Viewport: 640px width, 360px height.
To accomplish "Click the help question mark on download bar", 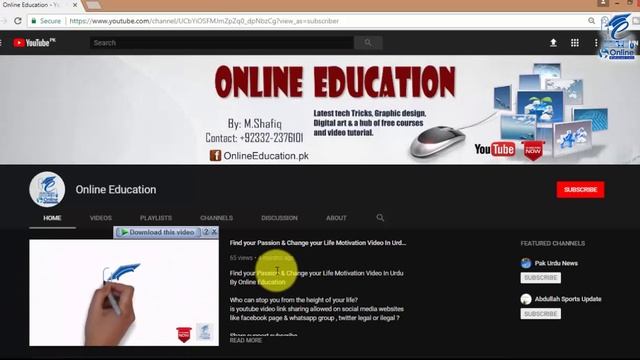I will (x=206, y=232).
